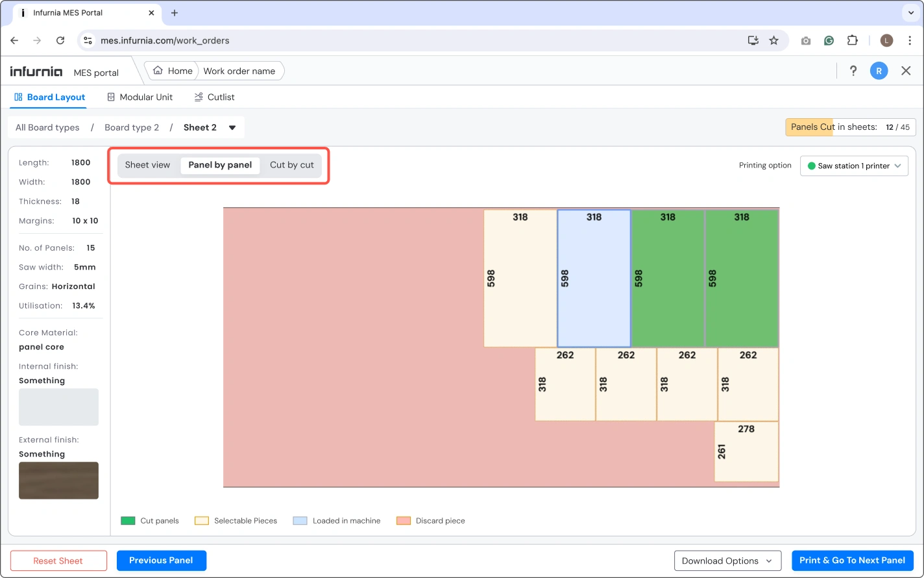Click the browser forward arrow
This screenshot has height=578, width=924.
37,40
